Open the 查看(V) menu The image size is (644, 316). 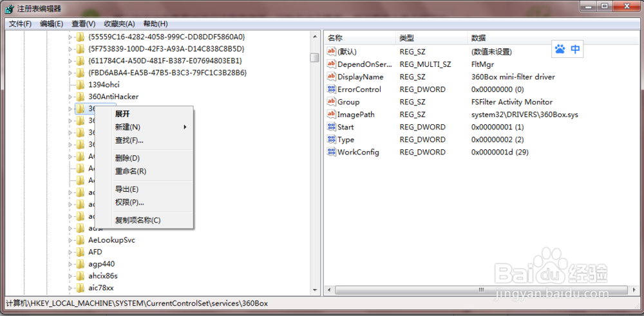[83, 24]
